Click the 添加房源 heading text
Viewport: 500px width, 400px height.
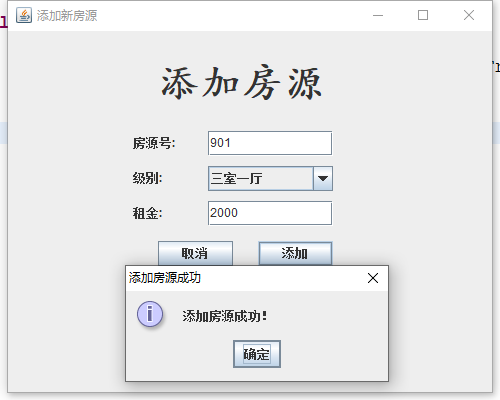pos(241,83)
